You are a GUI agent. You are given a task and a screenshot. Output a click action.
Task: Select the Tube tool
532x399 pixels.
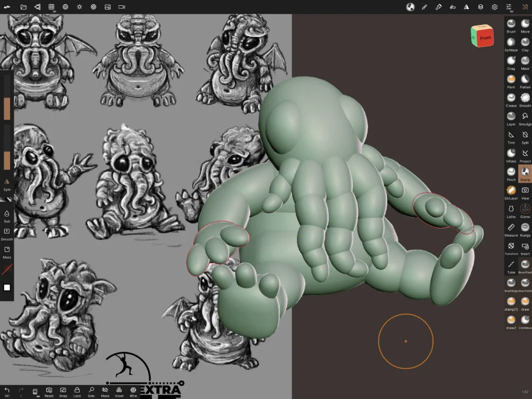click(511, 267)
